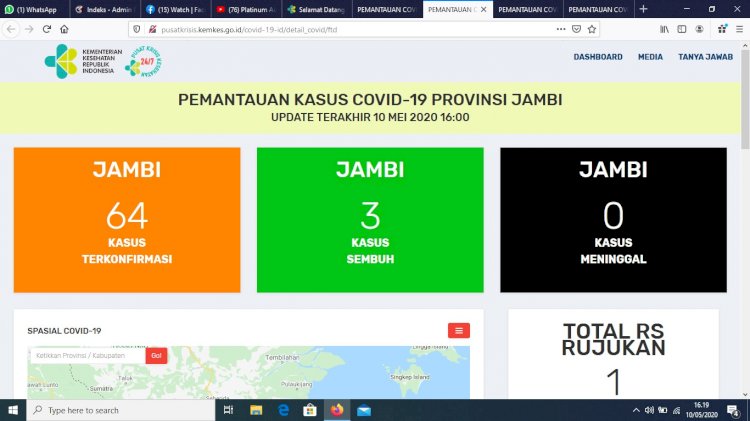The height and width of the screenshot is (421, 750).
Task: Open Windows Start menu
Action: [13, 410]
